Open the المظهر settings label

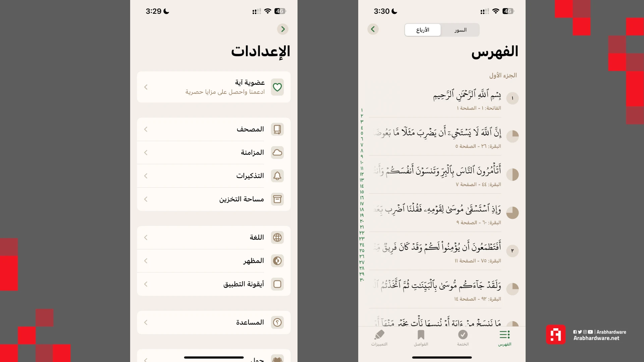tap(254, 261)
